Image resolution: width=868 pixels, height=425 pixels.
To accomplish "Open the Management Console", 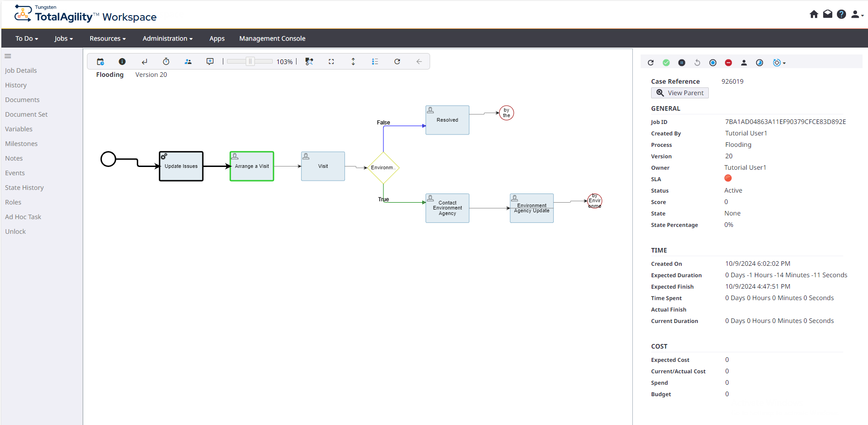I will click(272, 38).
